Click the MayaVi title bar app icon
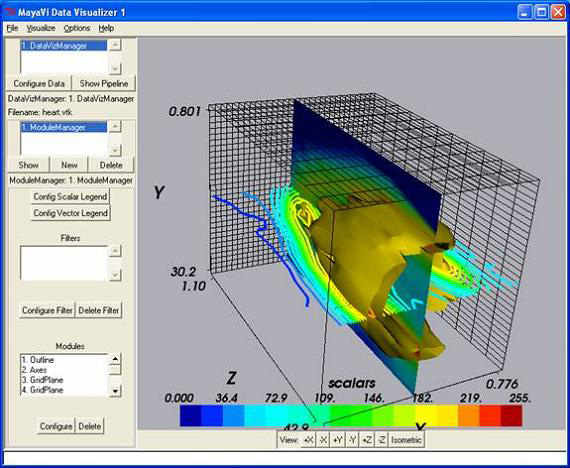Viewport: 570px width, 468px height. click(x=11, y=12)
